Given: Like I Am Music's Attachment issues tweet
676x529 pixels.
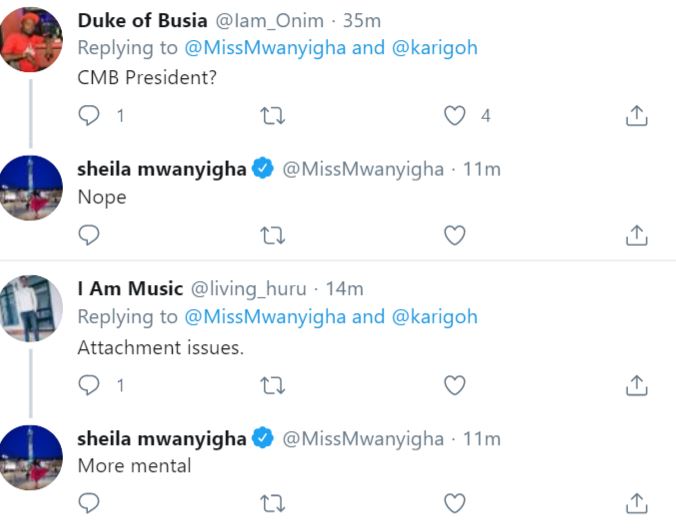Looking at the screenshot, I should coord(455,385).
